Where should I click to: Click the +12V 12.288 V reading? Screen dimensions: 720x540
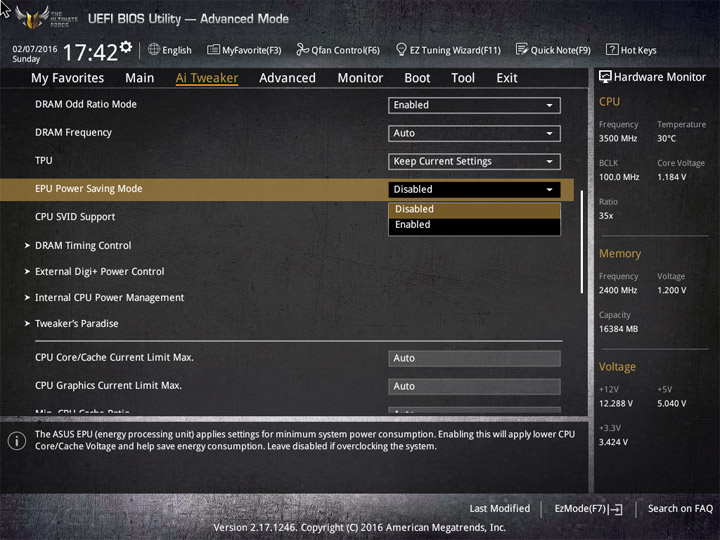(616, 404)
